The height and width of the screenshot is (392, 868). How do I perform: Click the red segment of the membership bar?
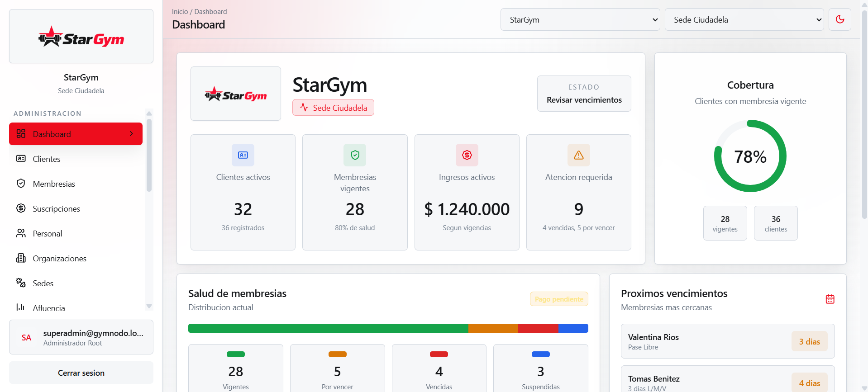[538, 328]
